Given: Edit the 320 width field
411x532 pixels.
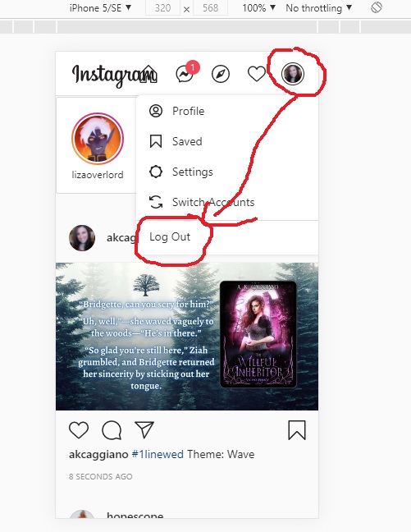Looking at the screenshot, I should (x=162, y=8).
